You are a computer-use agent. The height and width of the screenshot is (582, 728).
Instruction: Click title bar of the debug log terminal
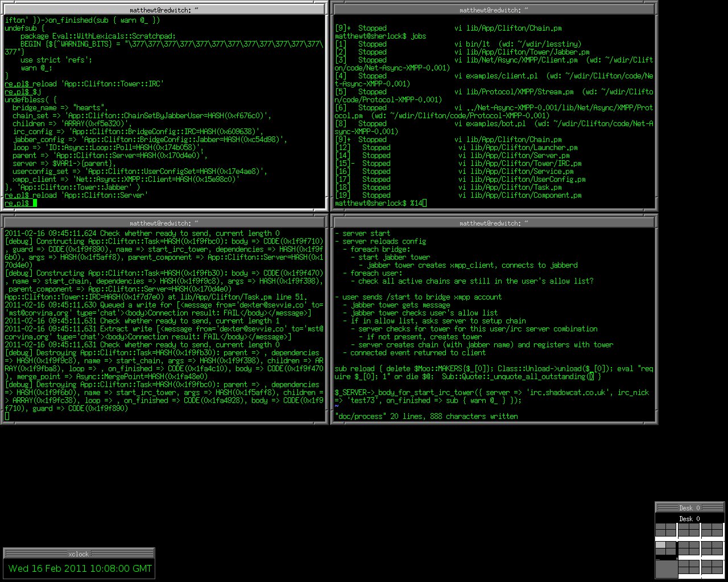164,223
